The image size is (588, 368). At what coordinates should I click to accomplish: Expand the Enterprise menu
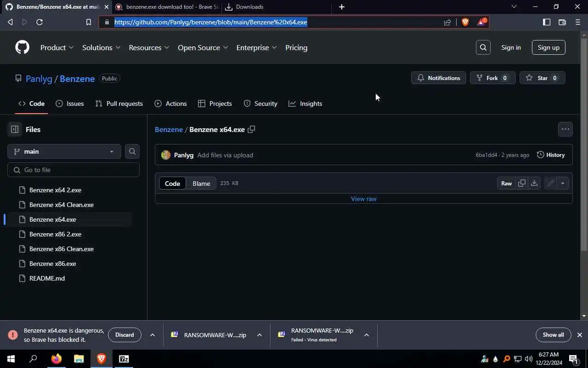[256, 47]
